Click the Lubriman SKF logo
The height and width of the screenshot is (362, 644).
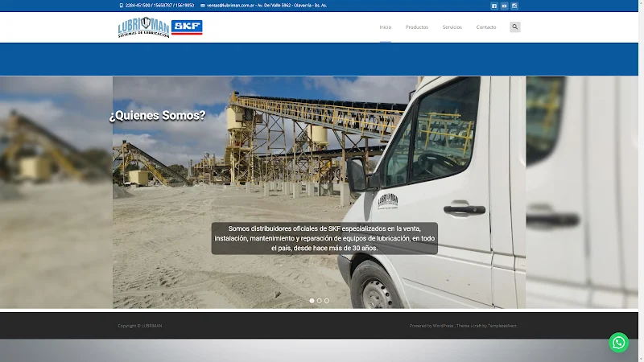click(x=160, y=27)
